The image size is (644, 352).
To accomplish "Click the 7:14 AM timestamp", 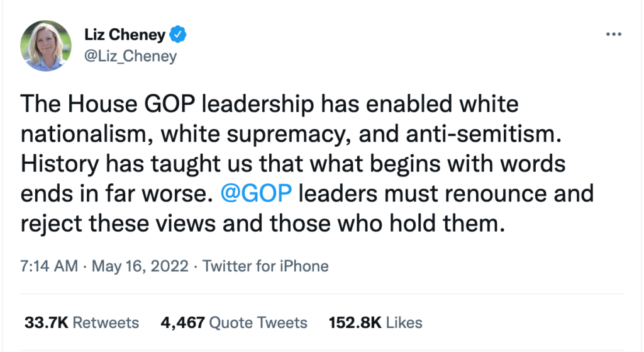I will tap(48, 266).
